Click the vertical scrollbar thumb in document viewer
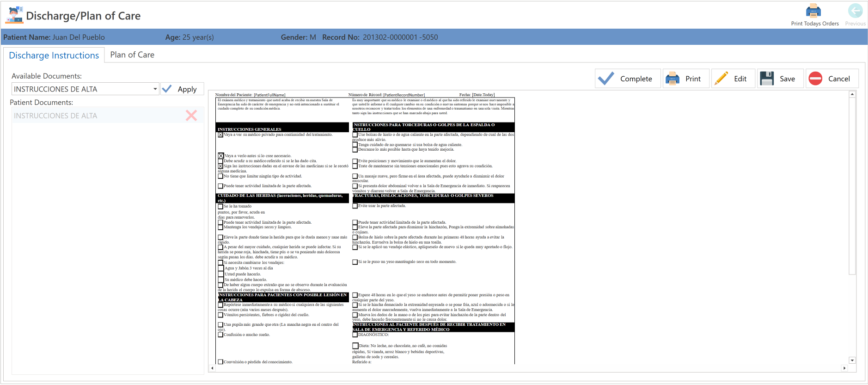868x385 pixels. coord(852,186)
